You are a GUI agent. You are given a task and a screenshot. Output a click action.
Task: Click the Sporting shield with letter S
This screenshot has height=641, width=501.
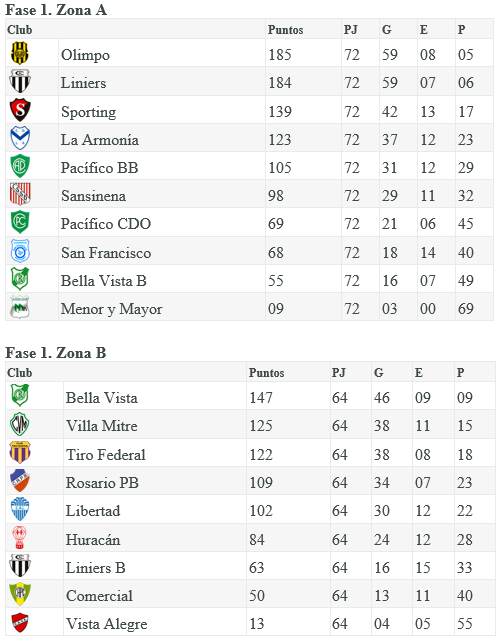pyautogui.click(x=20, y=110)
